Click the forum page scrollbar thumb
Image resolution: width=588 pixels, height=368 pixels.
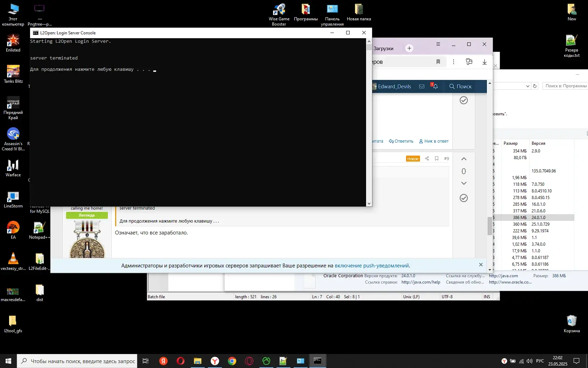[490, 226]
